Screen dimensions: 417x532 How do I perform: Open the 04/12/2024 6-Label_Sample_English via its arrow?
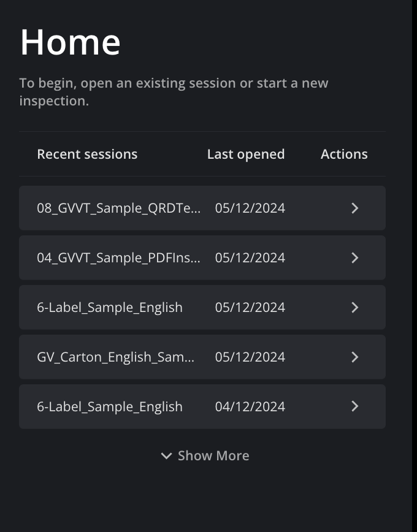(x=355, y=406)
